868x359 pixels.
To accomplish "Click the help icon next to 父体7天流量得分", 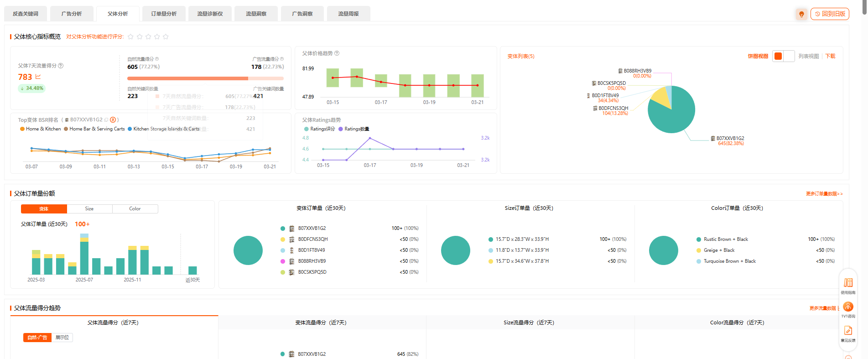I will [x=61, y=66].
